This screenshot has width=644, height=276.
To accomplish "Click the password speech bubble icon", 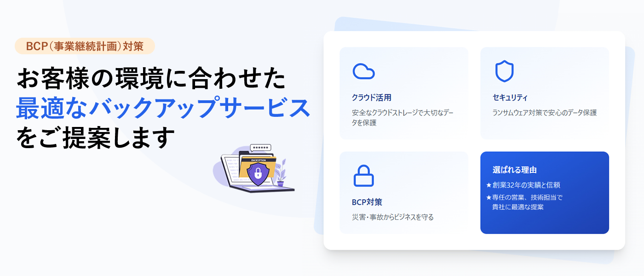I will pos(261,148).
